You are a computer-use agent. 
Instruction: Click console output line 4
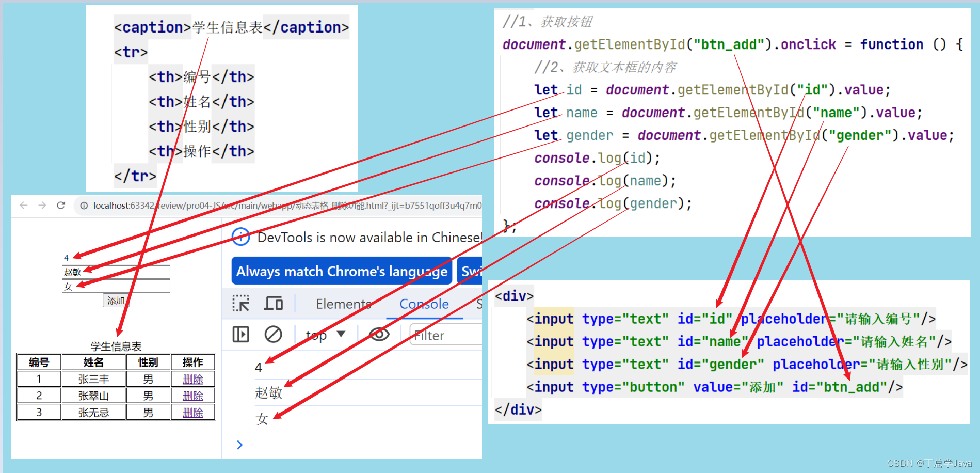point(259,368)
